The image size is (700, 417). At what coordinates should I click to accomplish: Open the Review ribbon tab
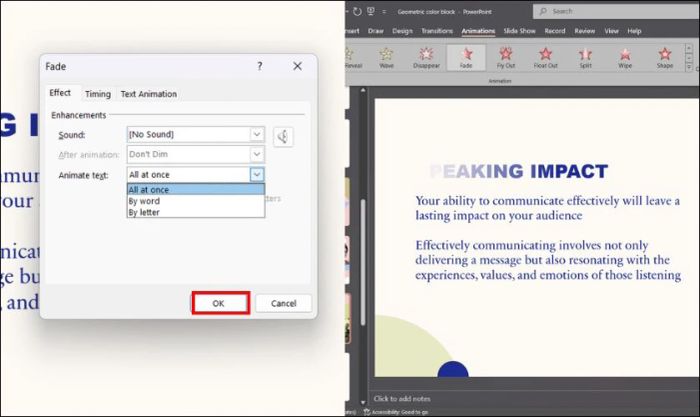584,31
